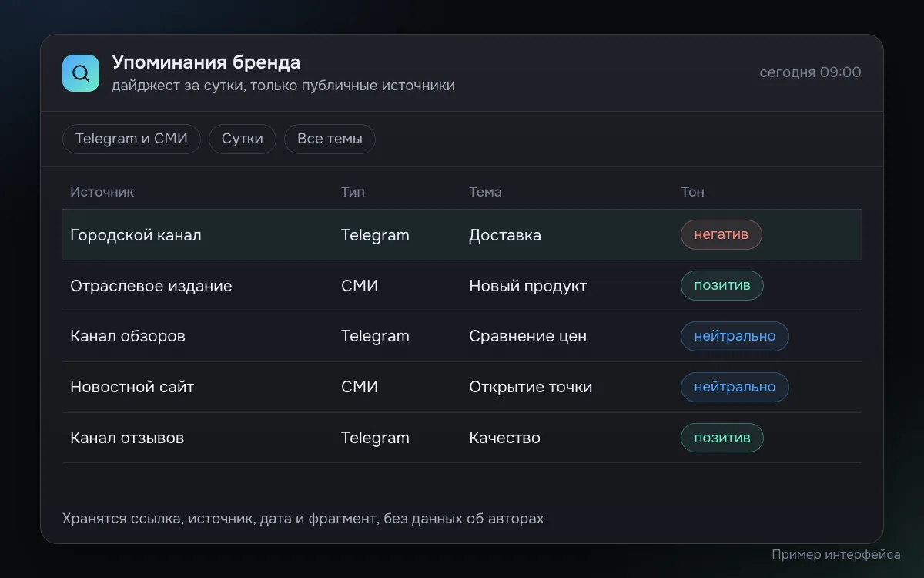
Task: Click the дайджест за сутки subtitle
Action: click(283, 86)
